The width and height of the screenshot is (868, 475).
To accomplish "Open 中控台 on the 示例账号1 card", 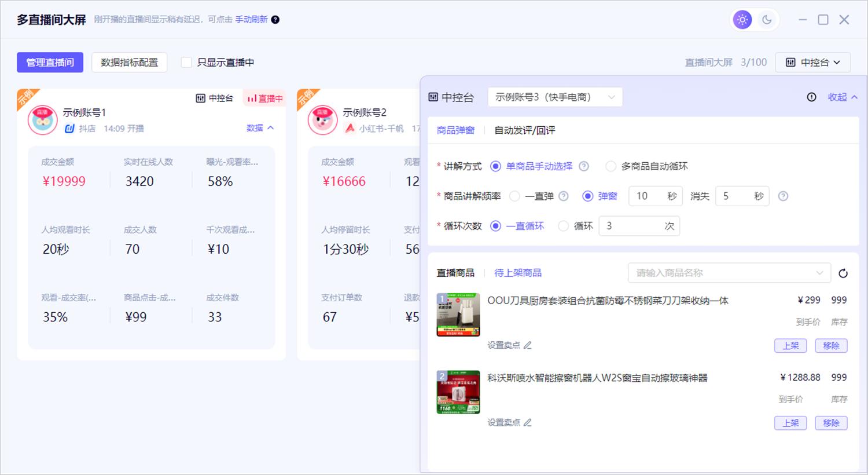I will [215, 98].
